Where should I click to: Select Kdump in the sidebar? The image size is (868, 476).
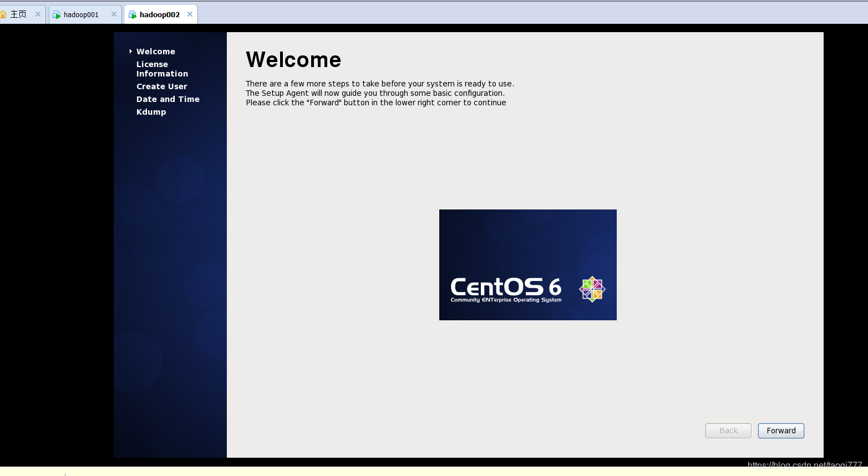point(151,112)
